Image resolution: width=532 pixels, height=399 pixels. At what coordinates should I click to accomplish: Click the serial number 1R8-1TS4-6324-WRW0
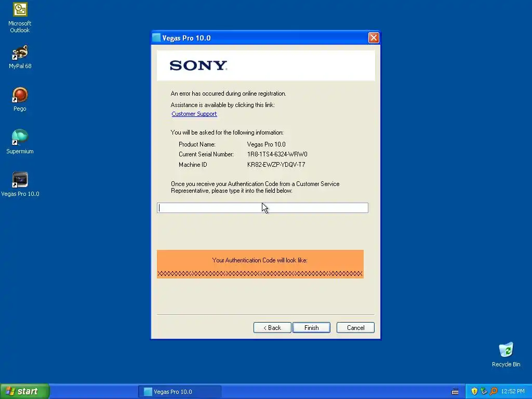tap(277, 154)
